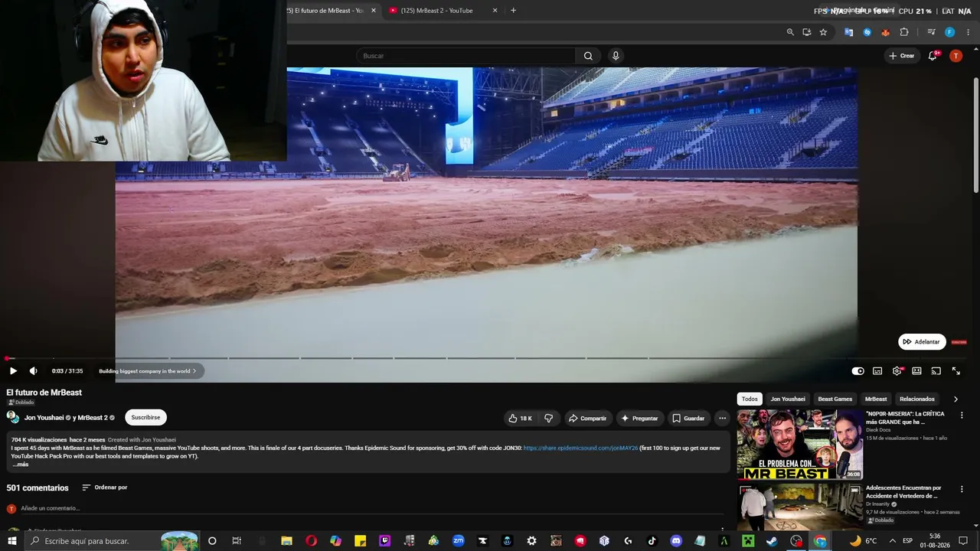Open the Chrome profile avatar
This screenshot has height=551, width=980.
point(949,32)
